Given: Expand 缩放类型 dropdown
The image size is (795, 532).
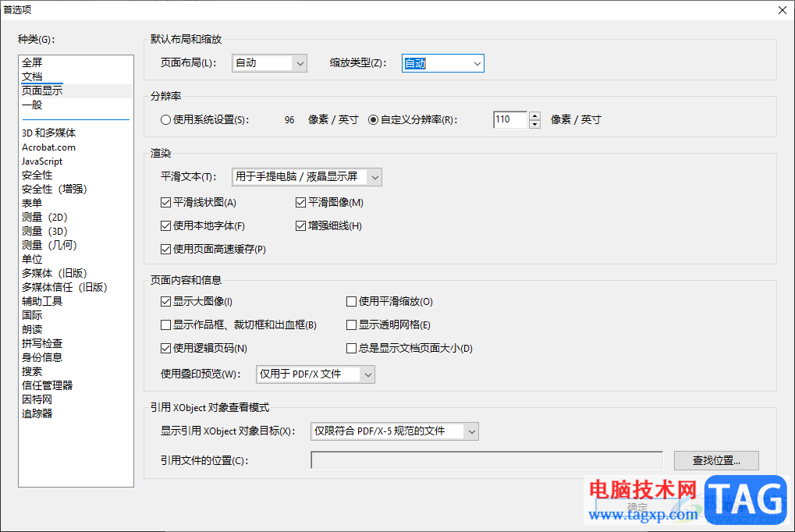Looking at the screenshot, I should 442,63.
